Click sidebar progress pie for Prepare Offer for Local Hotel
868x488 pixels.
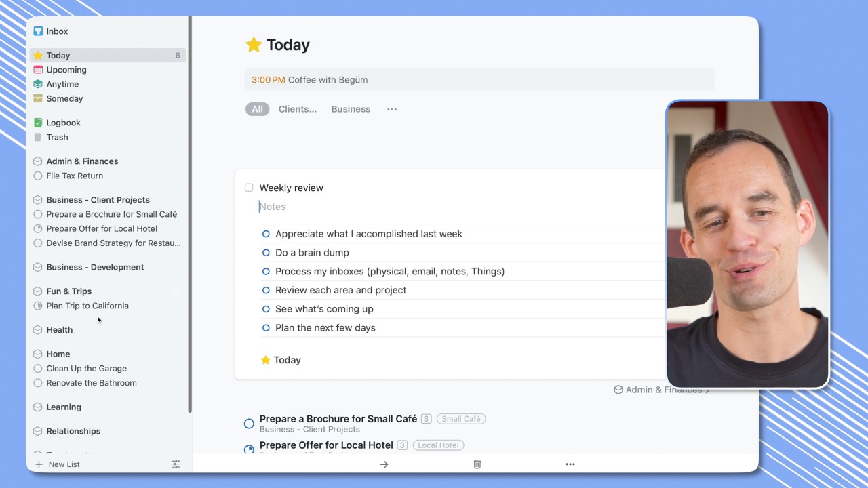click(38, 228)
